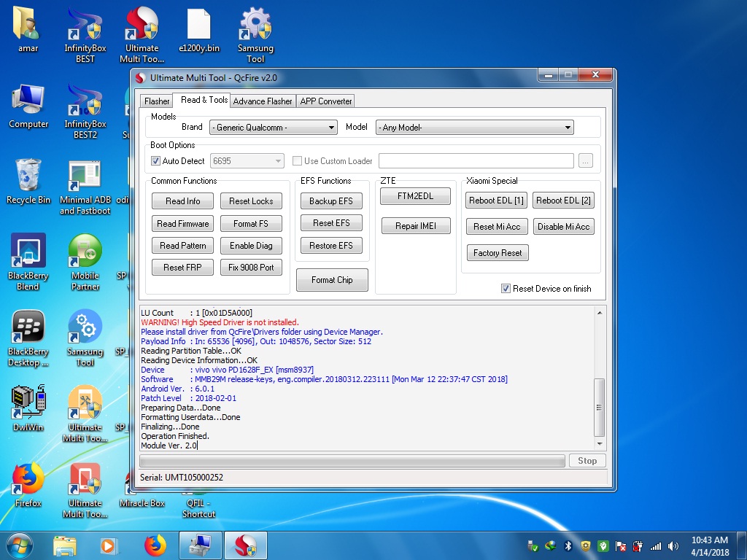Click the Read Info button
The height and width of the screenshot is (560, 747).
tap(183, 201)
